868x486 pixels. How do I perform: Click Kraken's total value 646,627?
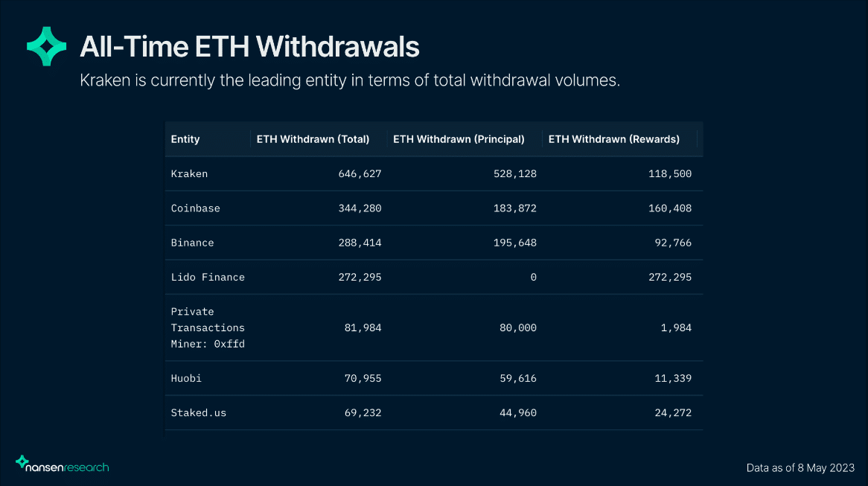pyautogui.click(x=360, y=174)
